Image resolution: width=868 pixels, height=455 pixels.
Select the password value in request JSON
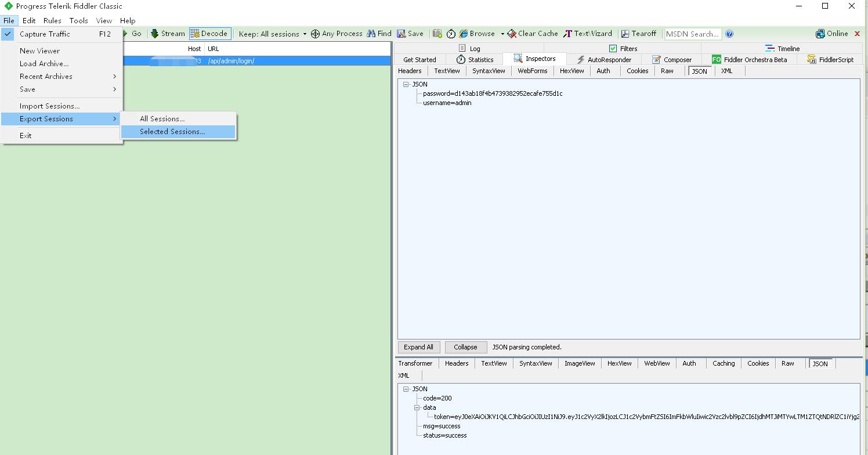[x=493, y=93]
